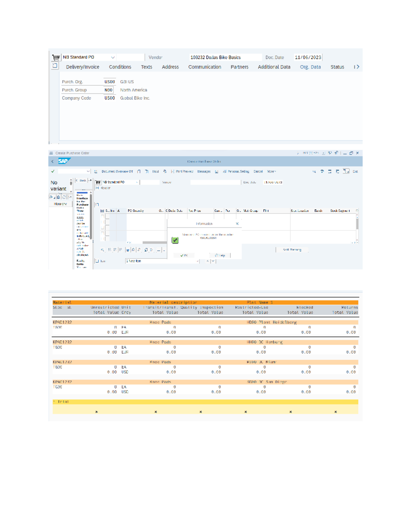Click the Net Price column header

(x=195, y=211)
